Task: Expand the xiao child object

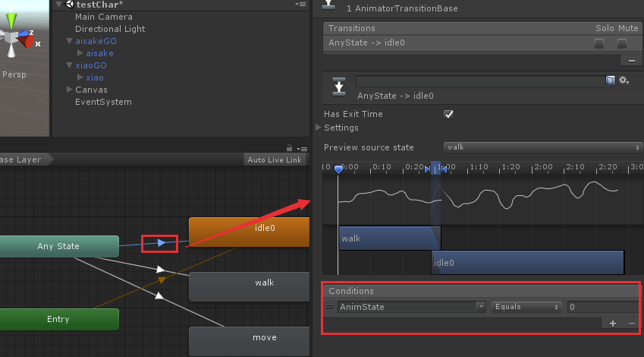Action: tap(80, 77)
